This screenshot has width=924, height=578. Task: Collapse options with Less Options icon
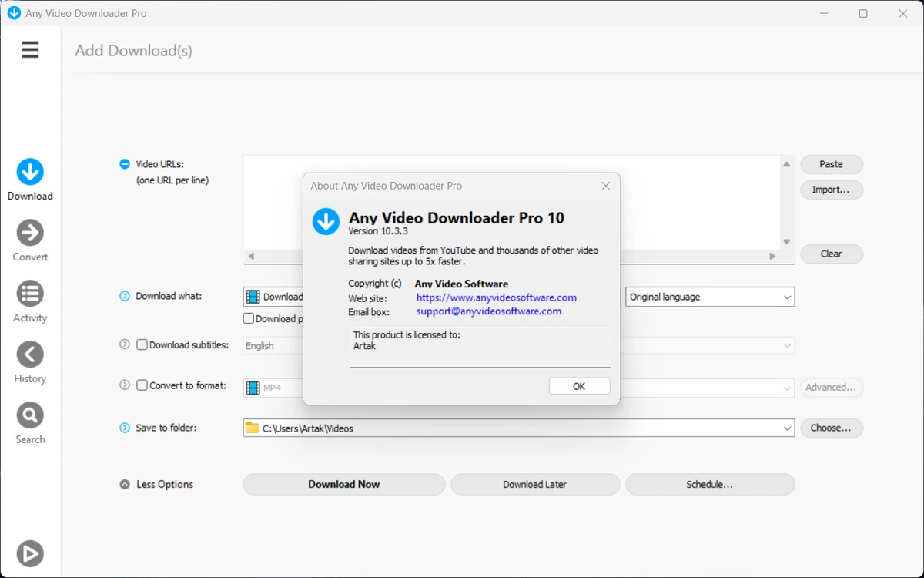125,485
